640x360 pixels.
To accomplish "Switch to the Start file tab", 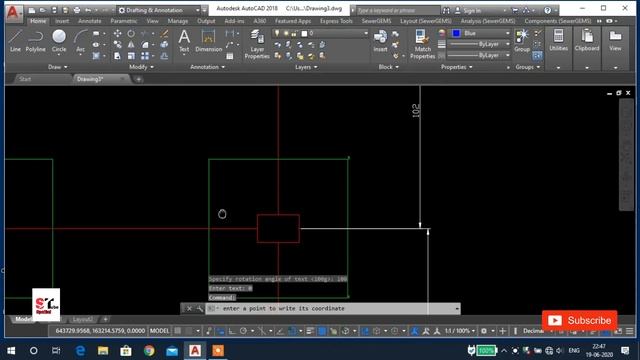I will pos(25,79).
